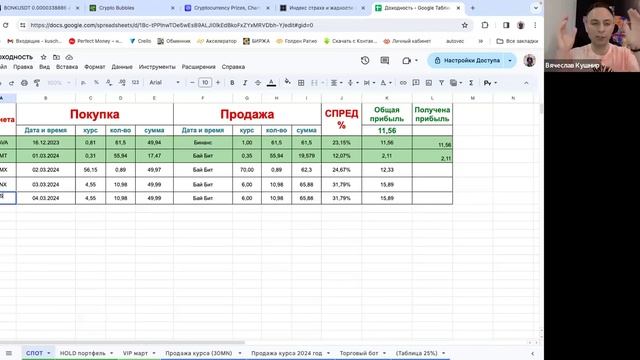The image size is (640, 360).
Task: Bookmark this page with star icon
Action: [x=464, y=25]
